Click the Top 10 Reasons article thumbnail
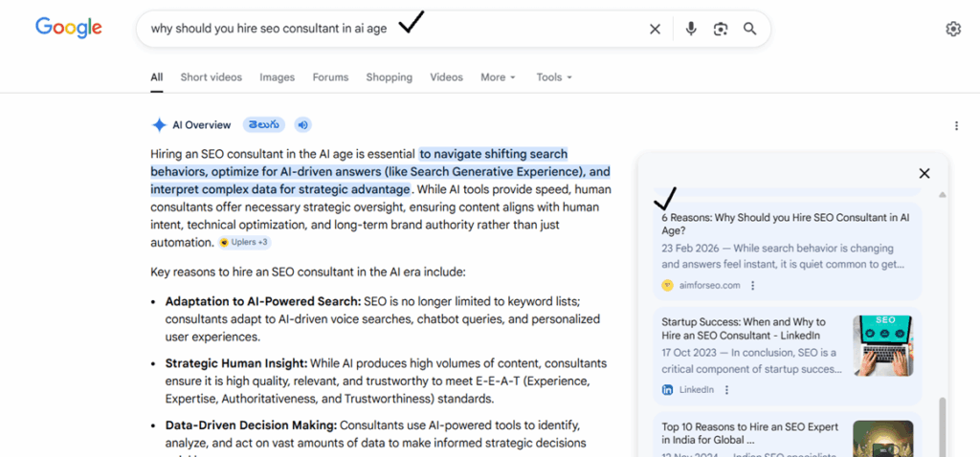 click(x=882, y=438)
